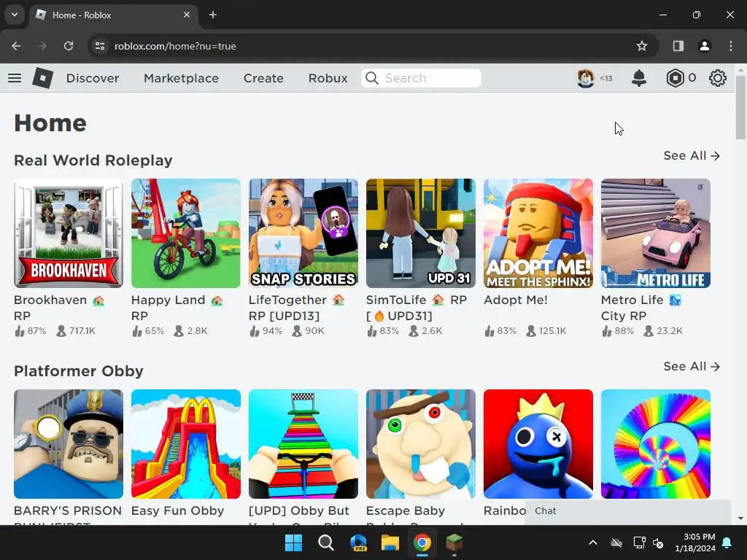
Task: Open the tab search dropdown
Action: point(15,15)
